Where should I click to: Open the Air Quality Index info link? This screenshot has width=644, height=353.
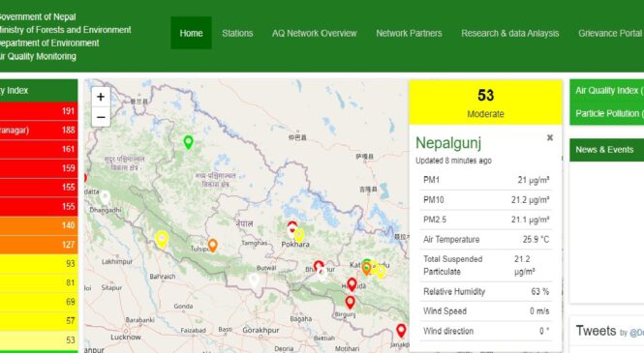(x=609, y=91)
